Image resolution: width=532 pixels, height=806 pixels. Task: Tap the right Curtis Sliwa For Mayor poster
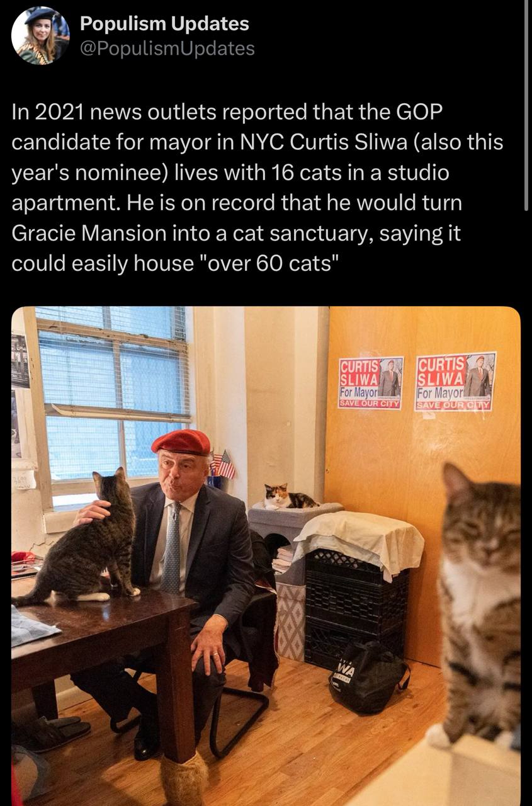click(x=455, y=382)
